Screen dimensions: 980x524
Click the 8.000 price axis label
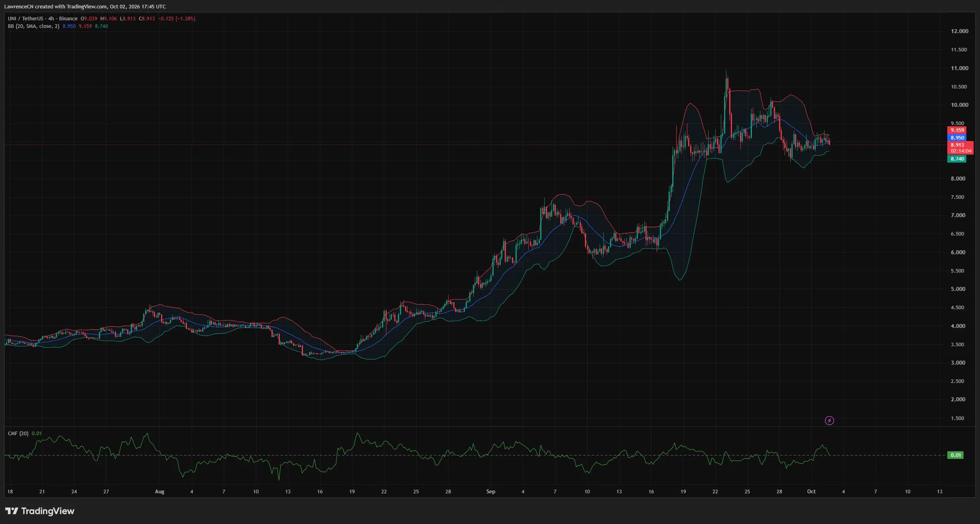pyautogui.click(x=958, y=179)
